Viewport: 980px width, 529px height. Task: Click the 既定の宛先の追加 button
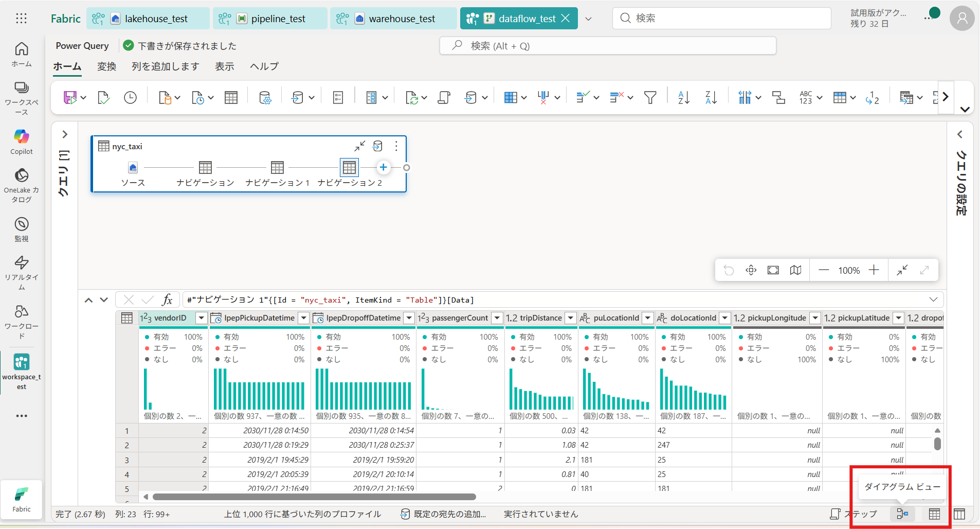[x=443, y=514]
